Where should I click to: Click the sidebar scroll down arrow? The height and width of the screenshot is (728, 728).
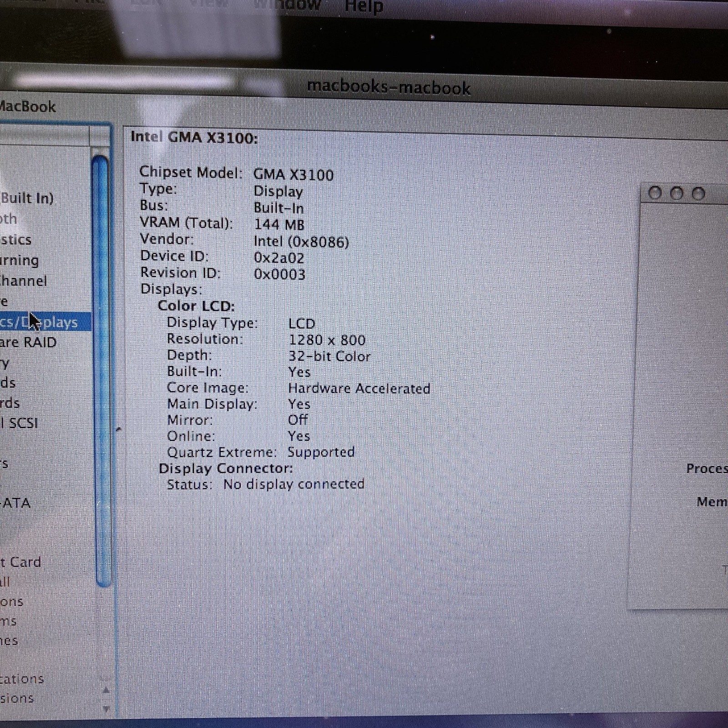[106, 709]
